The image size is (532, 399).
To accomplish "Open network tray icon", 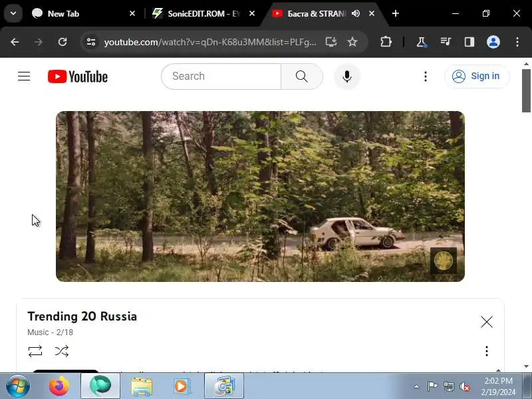I will 448,386.
